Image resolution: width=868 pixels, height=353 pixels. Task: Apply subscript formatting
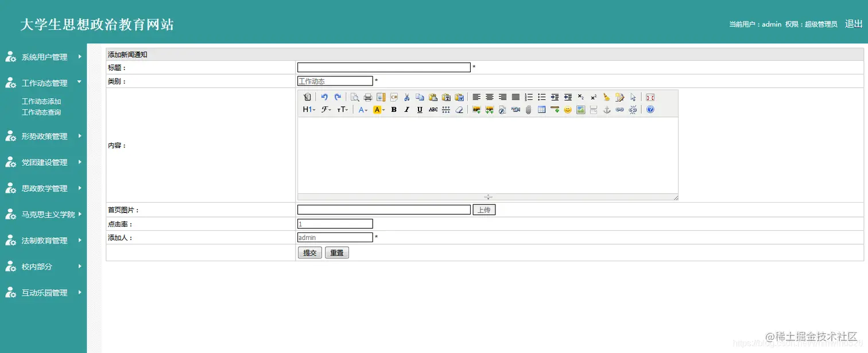pyautogui.click(x=581, y=97)
